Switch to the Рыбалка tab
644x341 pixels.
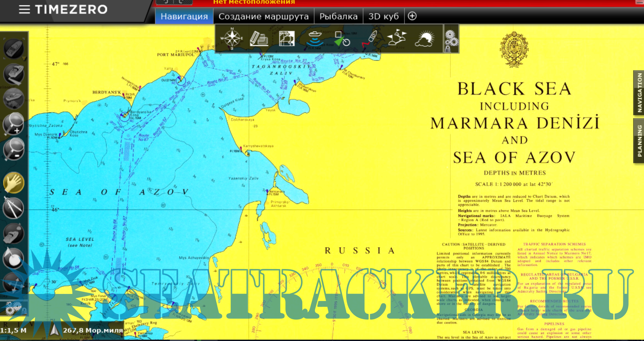tap(338, 16)
